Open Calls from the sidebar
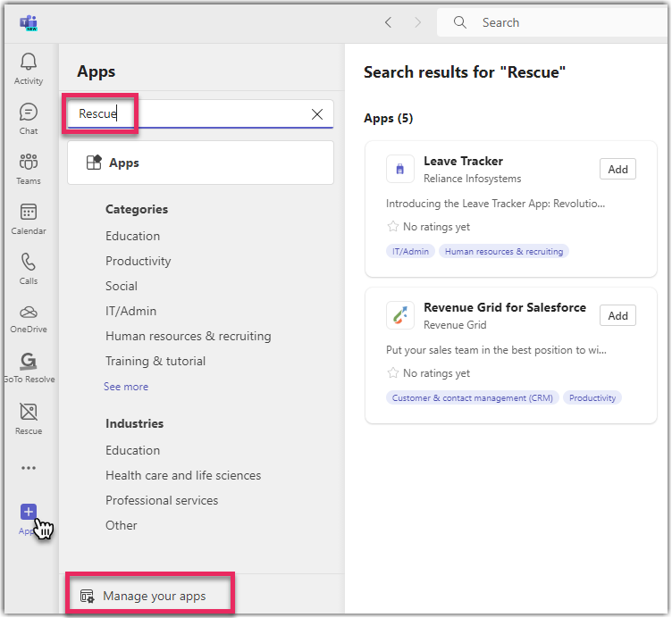Viewport: 672px width, 618px height. click(x=29, y=270)
